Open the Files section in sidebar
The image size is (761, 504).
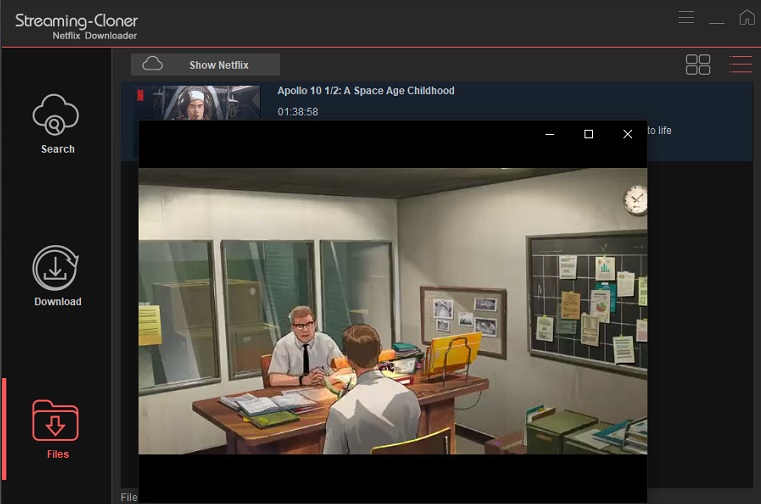pyautogui.click(x=56, y=429)
